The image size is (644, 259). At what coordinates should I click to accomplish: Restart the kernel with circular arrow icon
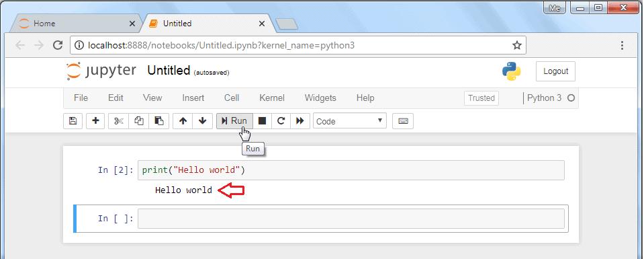[x=281, y=121]
